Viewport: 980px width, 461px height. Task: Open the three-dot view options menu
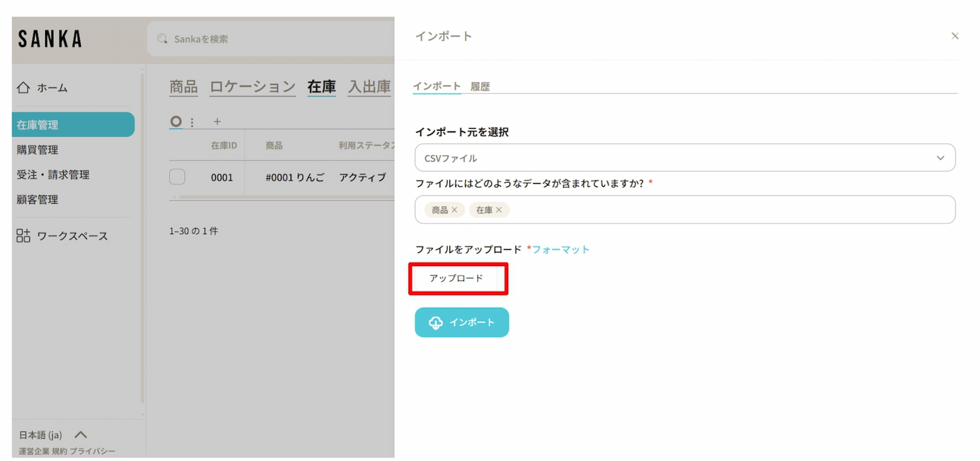point(192,122)
